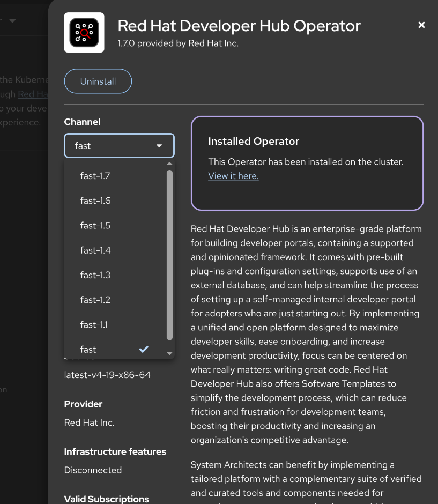
Task: Click the Red Hat Developer Hub logo icon
Action: coord(84,33)
